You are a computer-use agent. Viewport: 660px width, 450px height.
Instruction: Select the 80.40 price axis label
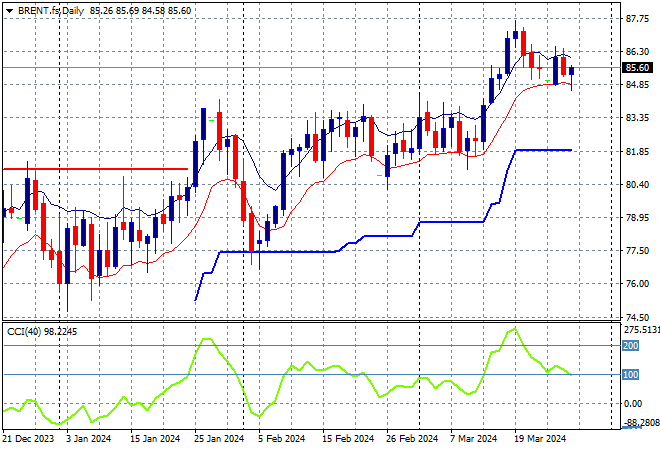pyautogui.click(x=637, y=184)
